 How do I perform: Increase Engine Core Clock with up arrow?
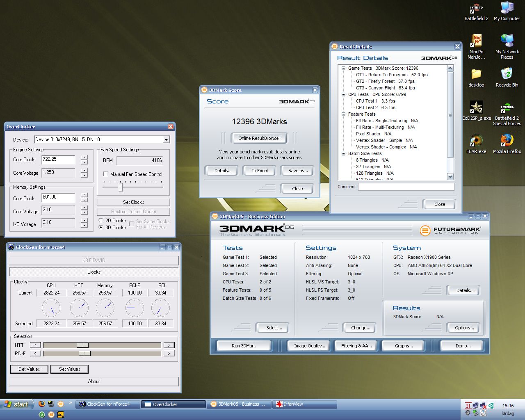(x=84, y=157)
